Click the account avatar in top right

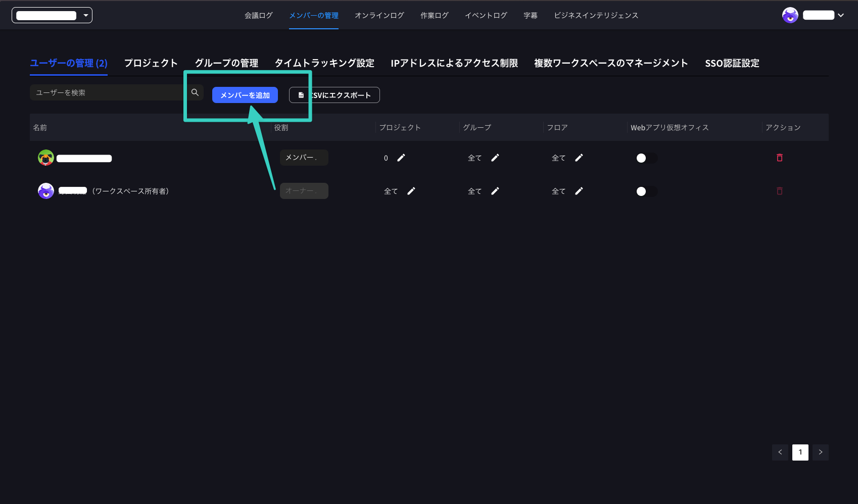[x=790, y=15]
